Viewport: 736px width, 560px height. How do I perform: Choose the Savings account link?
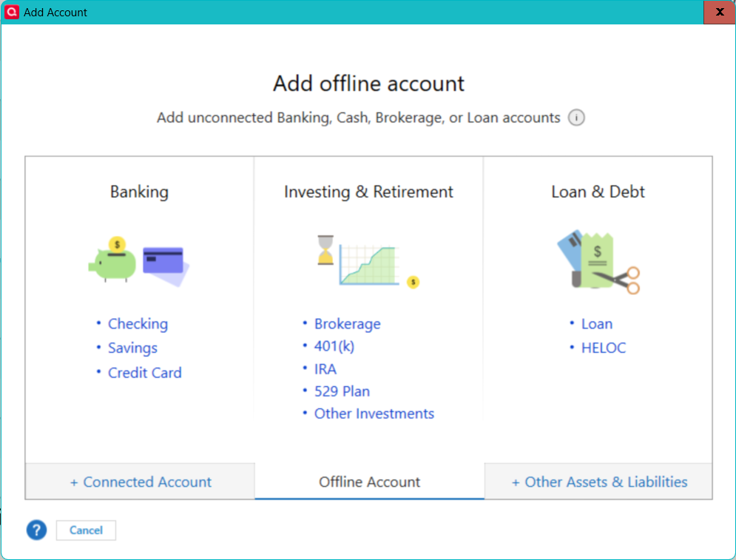coord(132,348)
